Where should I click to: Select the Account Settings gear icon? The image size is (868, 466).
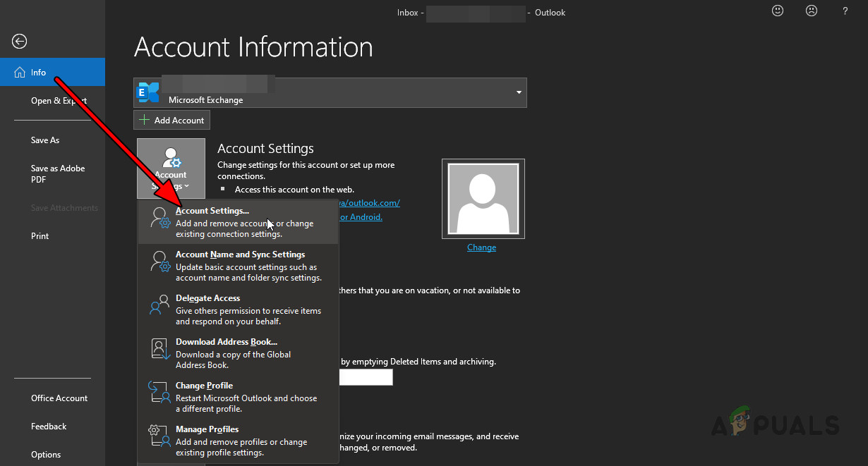[171, 159]
